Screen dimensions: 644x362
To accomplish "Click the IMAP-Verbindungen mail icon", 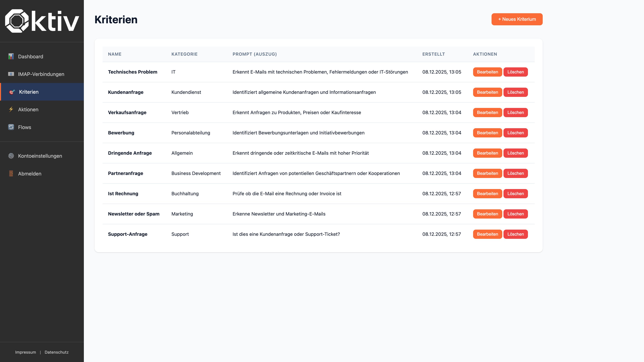I will pyautogui.click(x=11, y=74).
